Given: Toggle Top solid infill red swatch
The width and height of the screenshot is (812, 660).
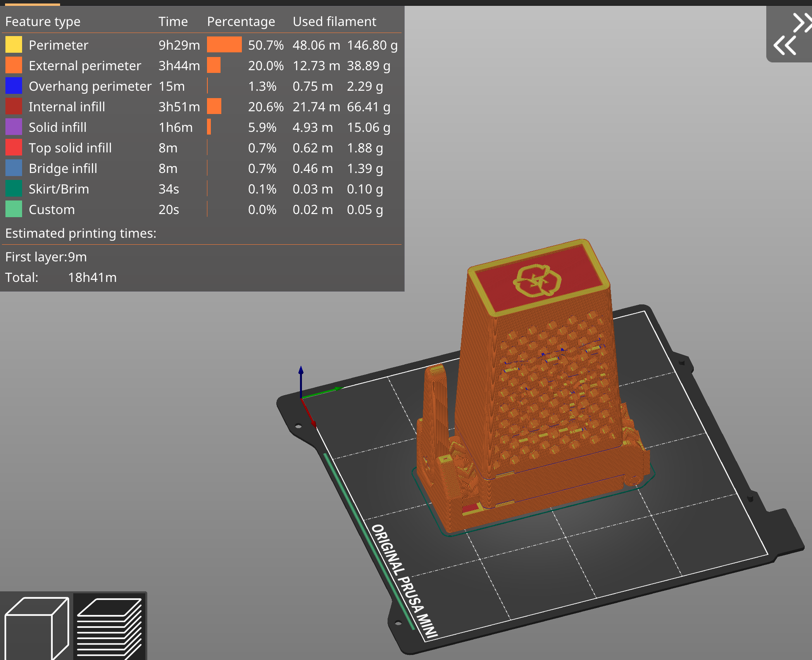Looking at the screenshot, I should coord(14,147).
